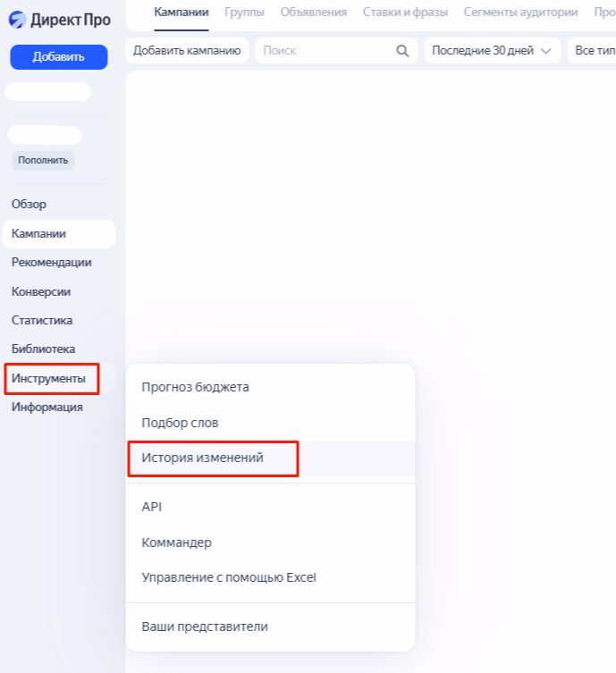Screen dimensions: 616x673
Task: Click the search magnifier icon
Action: [x=402, y=51]
